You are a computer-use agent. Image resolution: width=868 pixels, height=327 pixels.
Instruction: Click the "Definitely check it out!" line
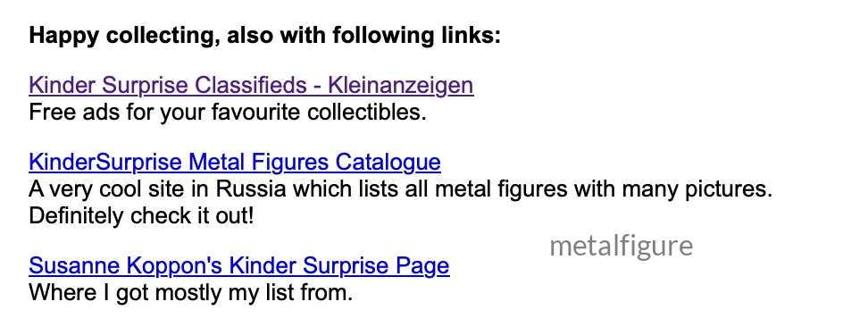(x=141, y=215)
